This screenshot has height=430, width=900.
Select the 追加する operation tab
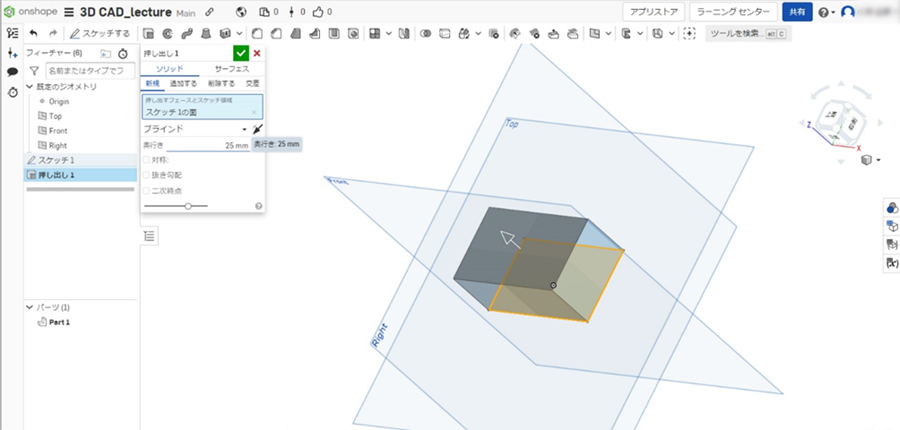click(x=183, y=83)
